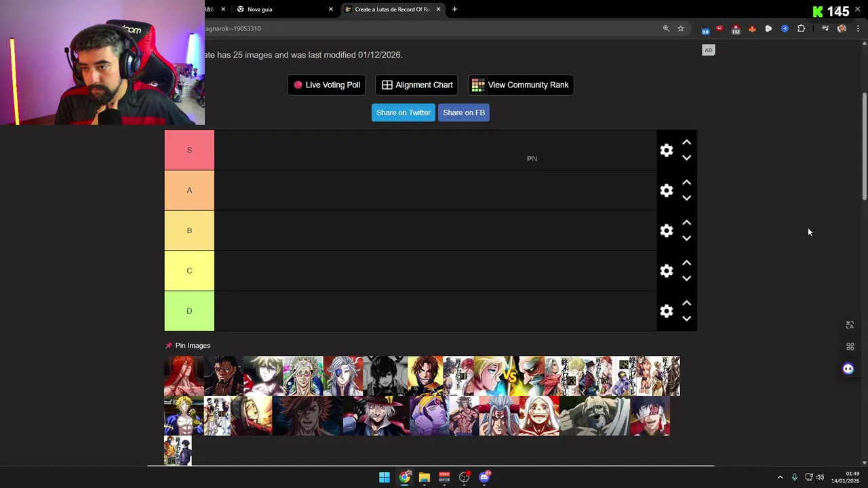The height and width of the screenshot is (488, 868).
Task: Move S tier row down
Action: coord(686,158)
